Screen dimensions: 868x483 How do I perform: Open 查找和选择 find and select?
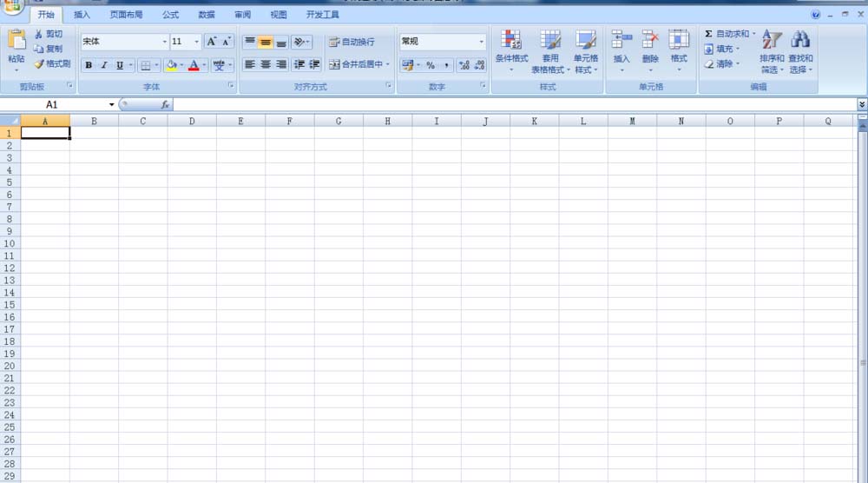point(800,52)
